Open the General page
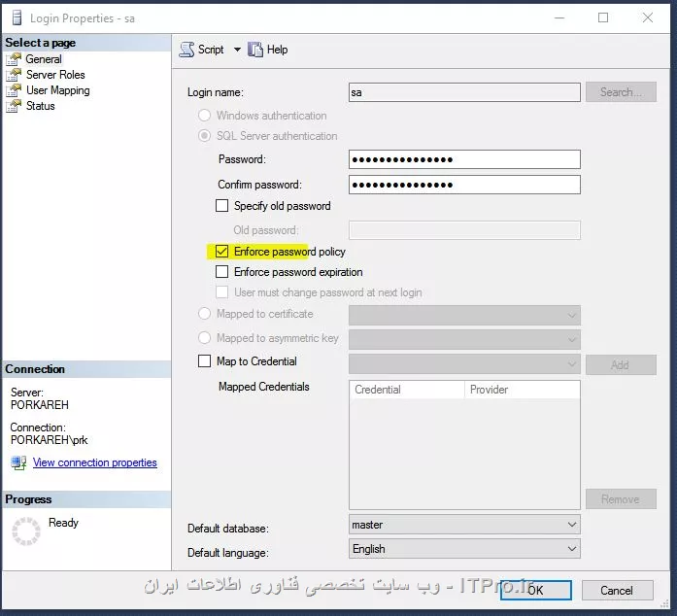 point(44,59)
